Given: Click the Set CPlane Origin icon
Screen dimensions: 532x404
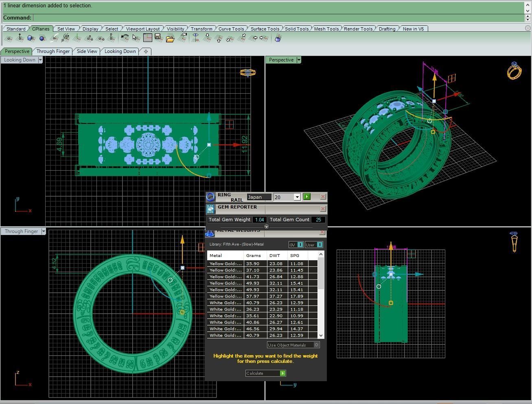Looking at the screenshot, I should click(x=9, y=38).
